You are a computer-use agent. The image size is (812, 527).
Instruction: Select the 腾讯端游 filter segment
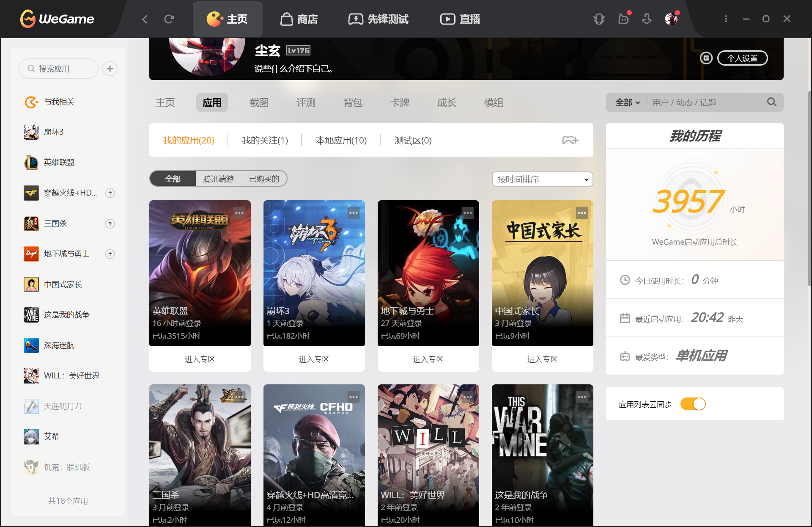point(218,179)
